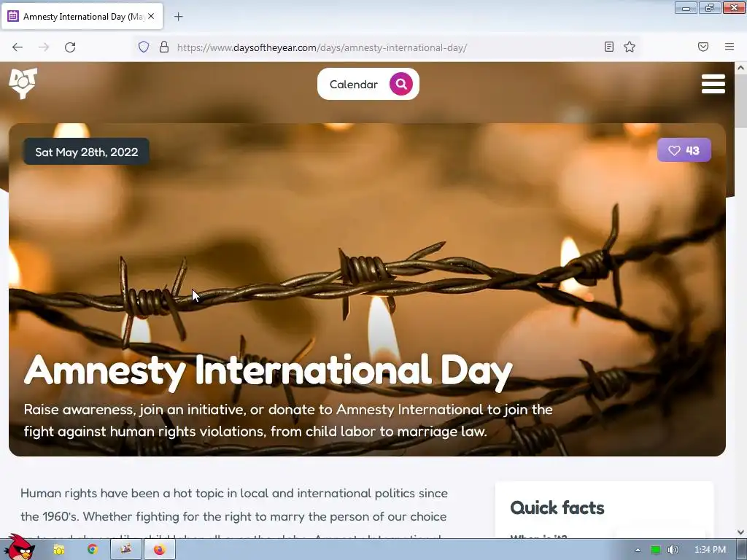
Task: Close the Amnesty International Day tab
Action: click(151, 16)
